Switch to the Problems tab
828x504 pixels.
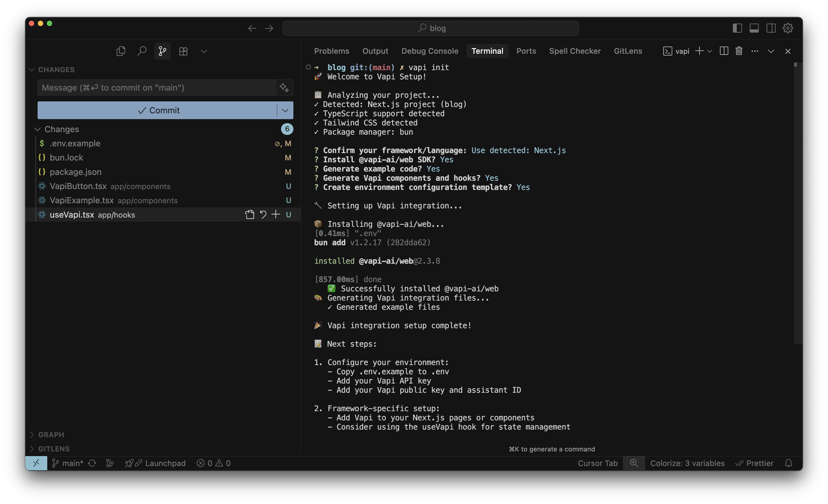tap(331, 51)
